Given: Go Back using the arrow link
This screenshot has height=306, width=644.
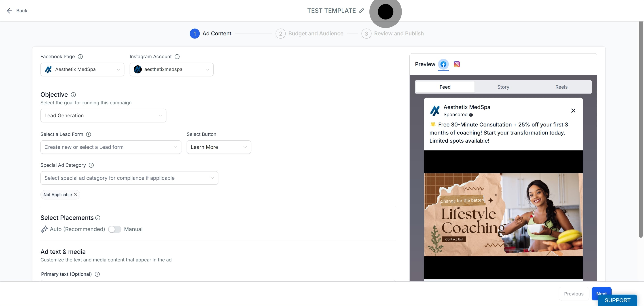Looking at the screenshot, I should point(17,11).
